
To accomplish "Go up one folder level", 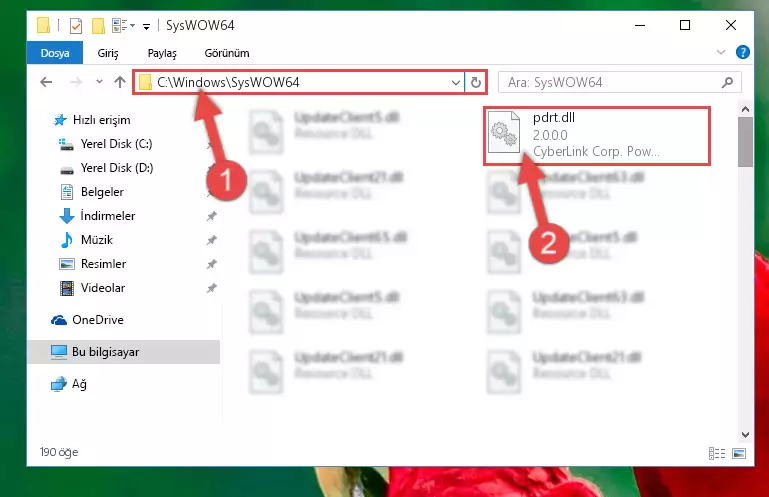I will click(x=120, y=82).
